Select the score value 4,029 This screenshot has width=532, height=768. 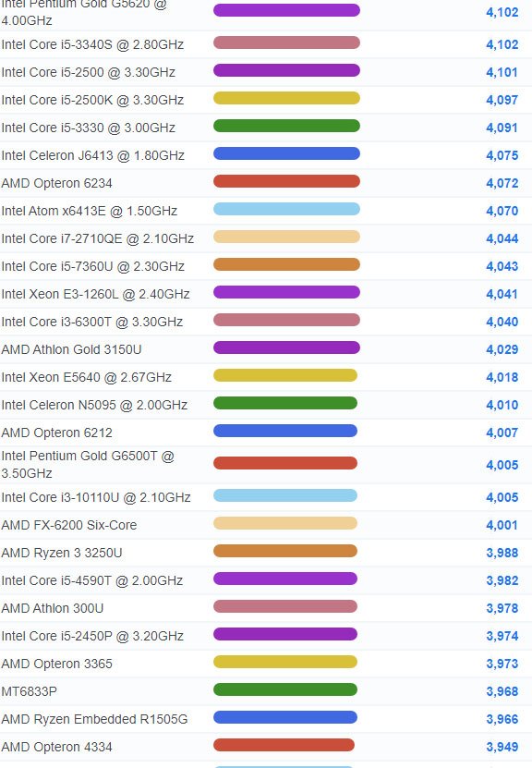(x=502, y=349)
